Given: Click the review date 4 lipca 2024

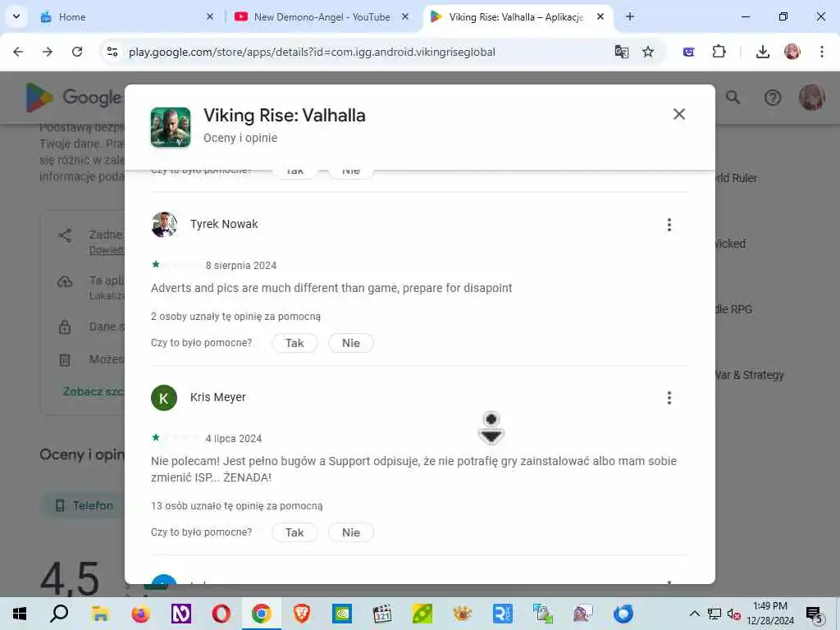Looking at the screenshot, I should tap(234, 438).
